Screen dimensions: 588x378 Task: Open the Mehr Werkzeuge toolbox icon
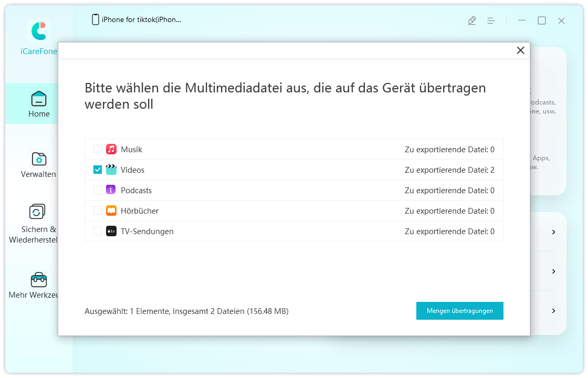click(x=39, y=280)
